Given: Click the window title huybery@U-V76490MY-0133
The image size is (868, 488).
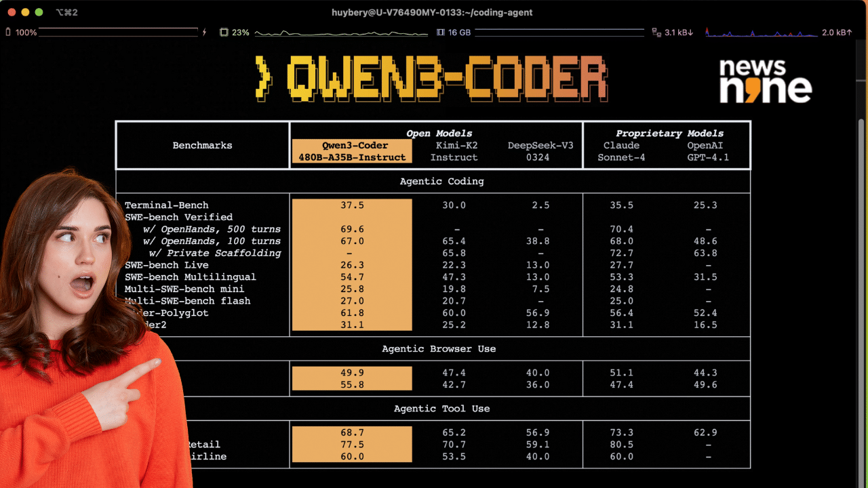Looking at the screenshot, I should (432, 12).
